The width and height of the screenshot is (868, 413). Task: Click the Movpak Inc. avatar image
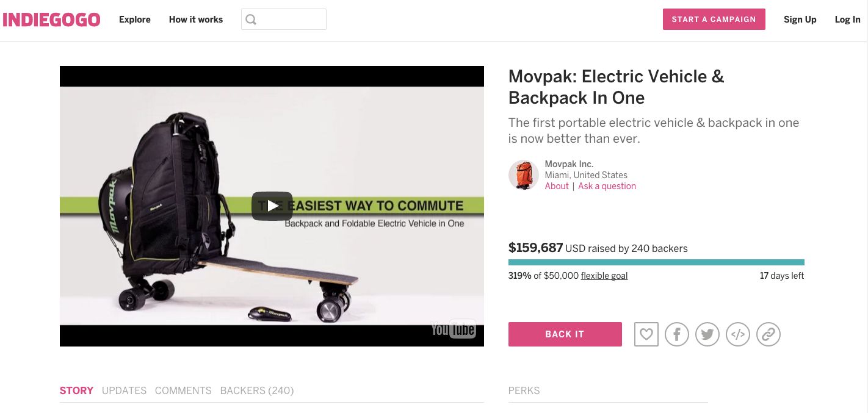click(x=523, y=175)
